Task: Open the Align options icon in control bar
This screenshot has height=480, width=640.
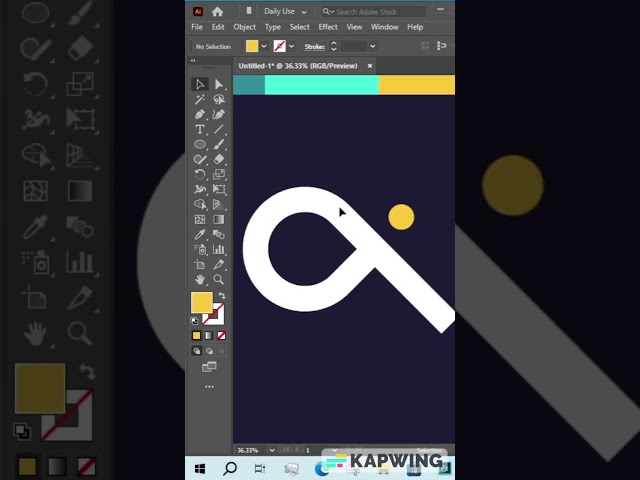Action: pos(442,46)
